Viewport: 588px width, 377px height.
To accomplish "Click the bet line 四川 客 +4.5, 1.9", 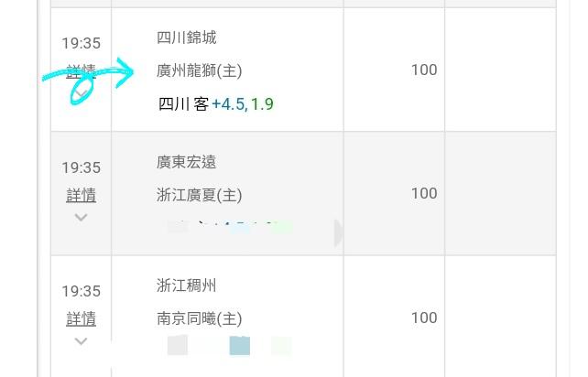I will click(216, 104).
